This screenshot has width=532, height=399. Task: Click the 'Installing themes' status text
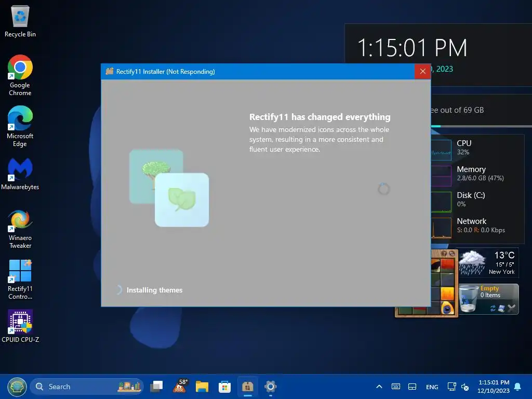click(x=154, y=290)
